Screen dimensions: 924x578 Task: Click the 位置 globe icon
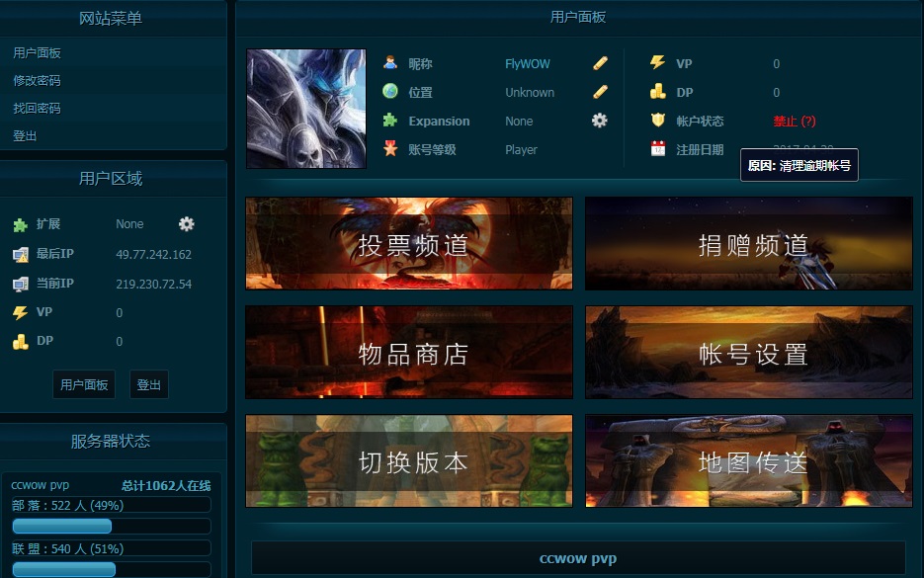click(391, 92)
